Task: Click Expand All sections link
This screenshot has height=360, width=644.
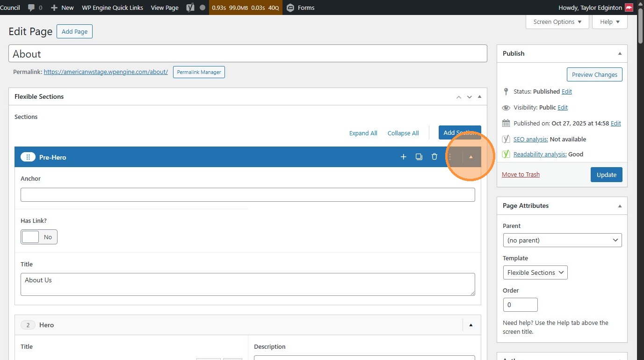Action: coord(363,133)
